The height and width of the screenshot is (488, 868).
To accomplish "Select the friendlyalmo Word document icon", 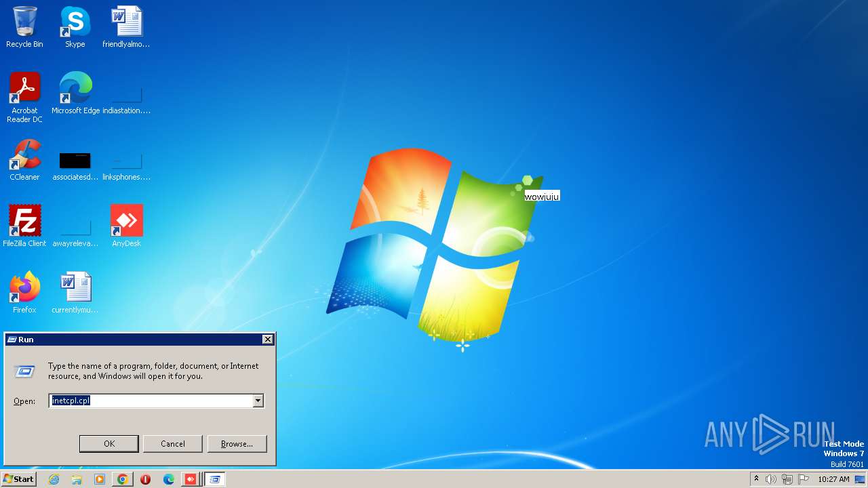I will tap(126, 27).
